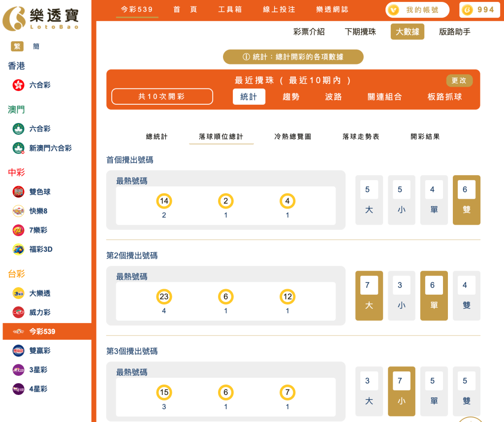Click the 更改 button
This screenshot has height=422, width=504.
tap(459, 80)
